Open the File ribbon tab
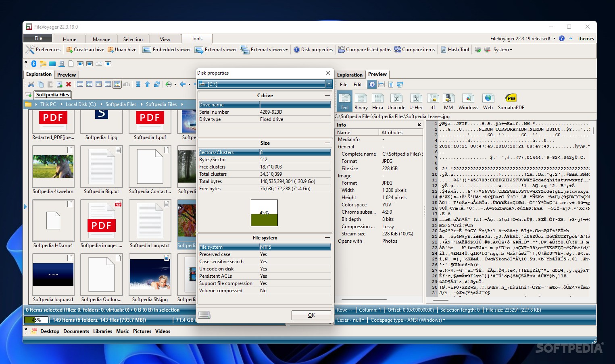 (x=38, y=38)
